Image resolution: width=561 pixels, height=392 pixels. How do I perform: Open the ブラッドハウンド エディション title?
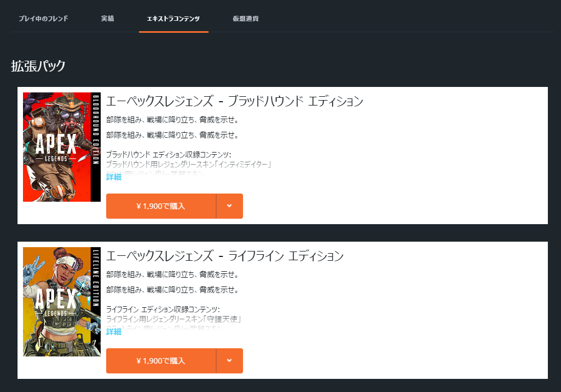234,101
